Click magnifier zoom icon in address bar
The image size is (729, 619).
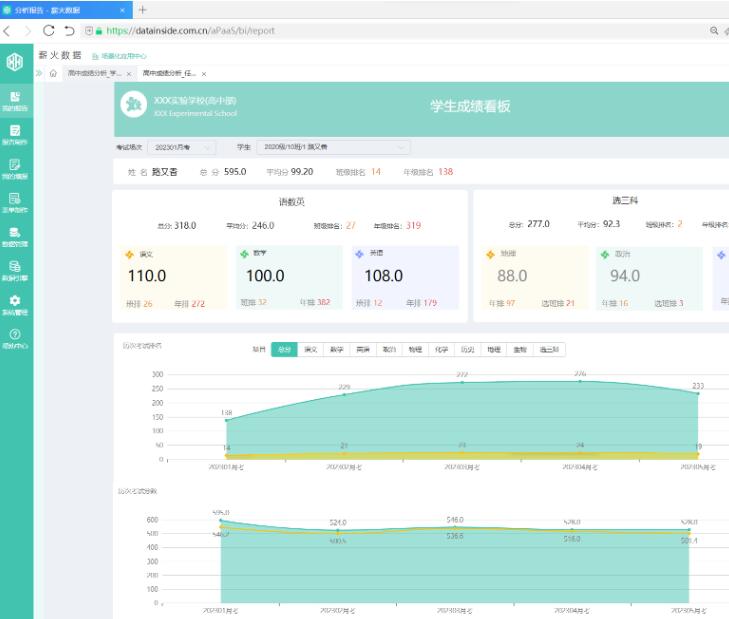point(714,31)
